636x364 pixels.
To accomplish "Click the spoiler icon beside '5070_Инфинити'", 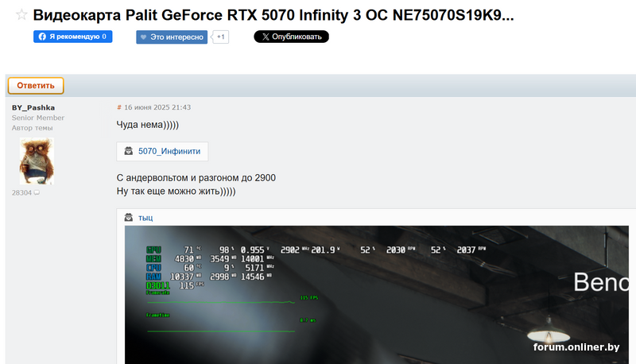I will [x=128, y=151].
